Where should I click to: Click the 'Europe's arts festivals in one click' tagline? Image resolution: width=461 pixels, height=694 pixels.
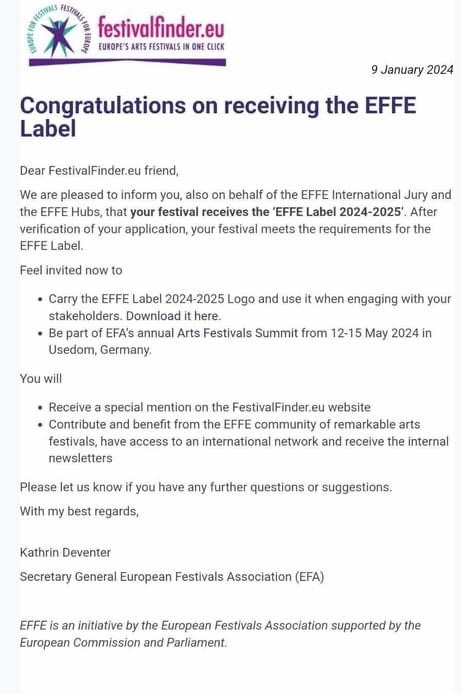161,46
